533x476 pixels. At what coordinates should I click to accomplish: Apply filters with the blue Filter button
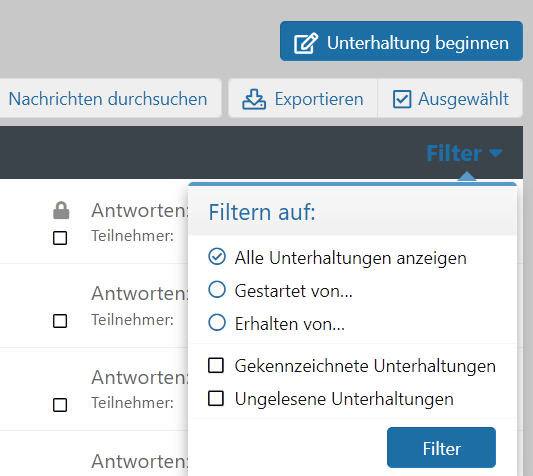pos(441,448)
